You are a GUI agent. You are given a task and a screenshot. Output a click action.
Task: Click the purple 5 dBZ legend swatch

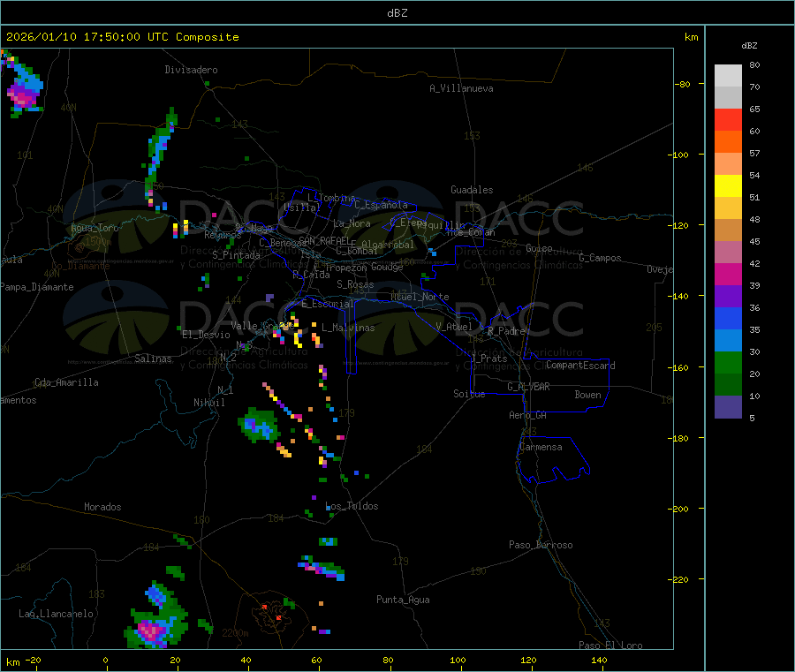(728, 407)
